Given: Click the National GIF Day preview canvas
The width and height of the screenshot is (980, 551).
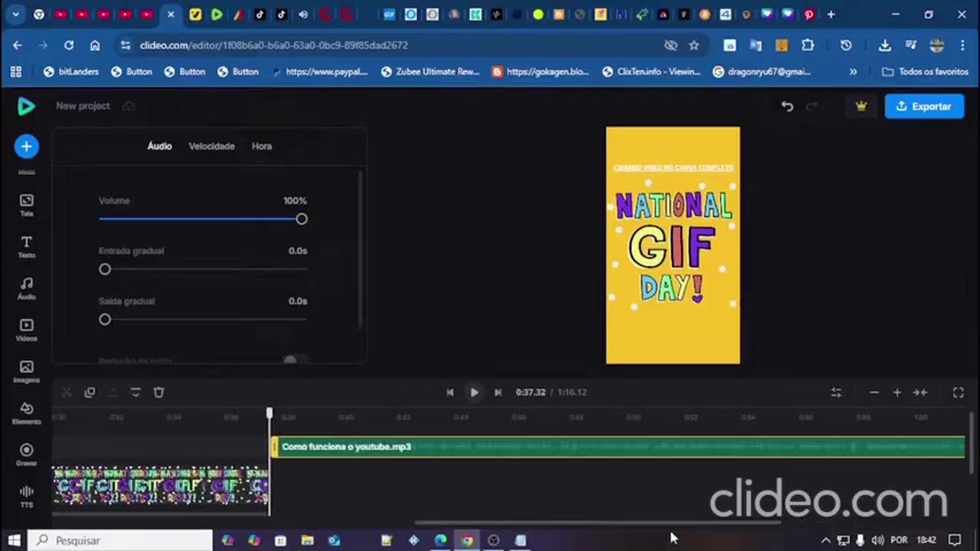Looking at the screenshot, I should 673,246.
